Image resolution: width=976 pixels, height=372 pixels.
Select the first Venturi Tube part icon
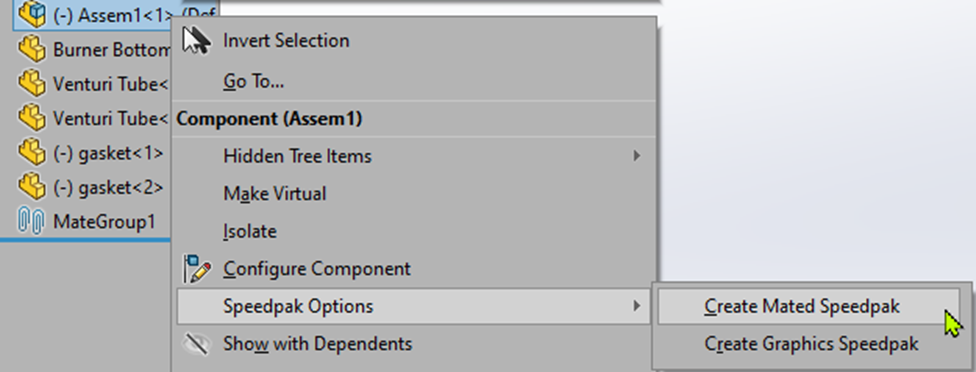pyautogui.click(x=32, y=83)
